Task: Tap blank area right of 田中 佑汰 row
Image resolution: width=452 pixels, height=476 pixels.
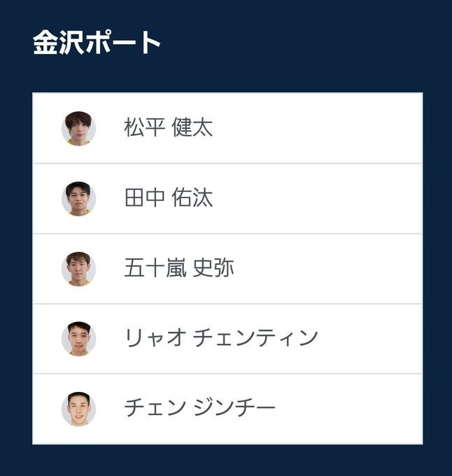Action: [x=336, y=198]
